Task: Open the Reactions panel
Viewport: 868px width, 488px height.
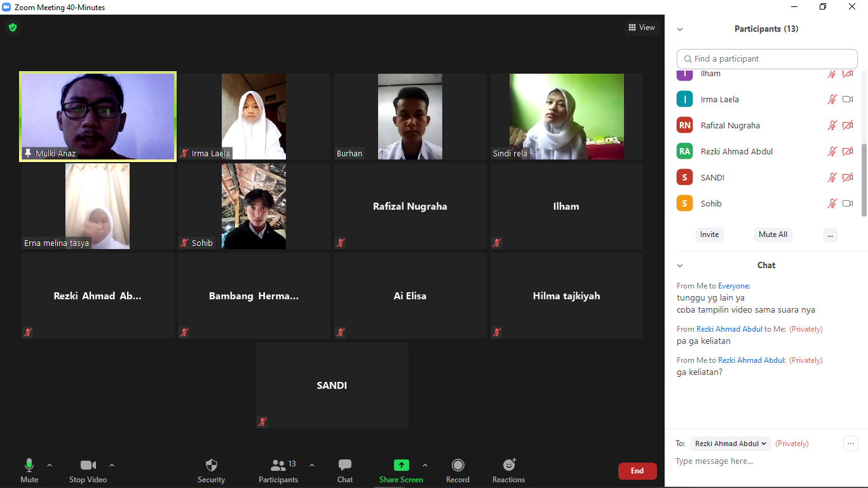Action: pyautogui.click(x=508, y=464)
